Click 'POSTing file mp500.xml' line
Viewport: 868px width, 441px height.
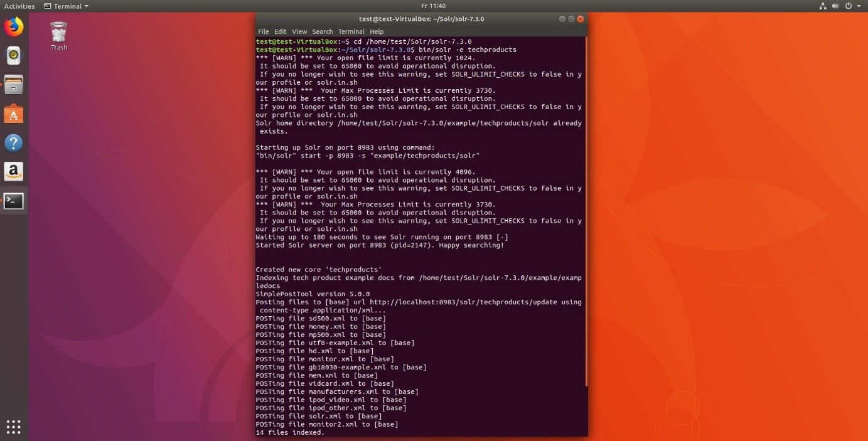pyautogui.click(x=321, y=335)
